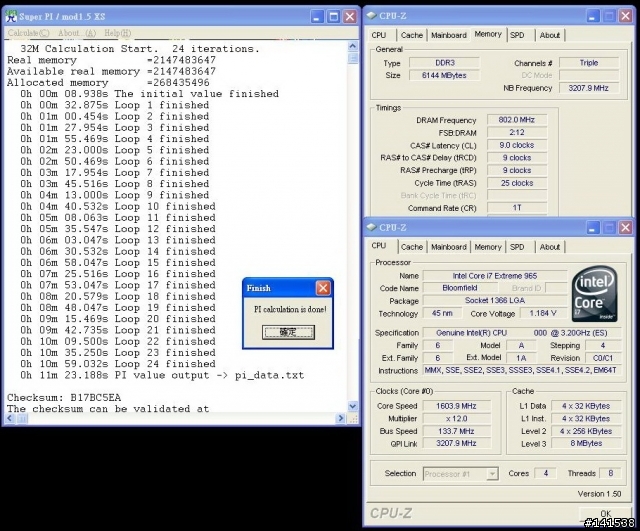Click processor Name Intel Core i7 Extreme 965
This screenshot has width=640, height=531.
(x=495, y=276)
